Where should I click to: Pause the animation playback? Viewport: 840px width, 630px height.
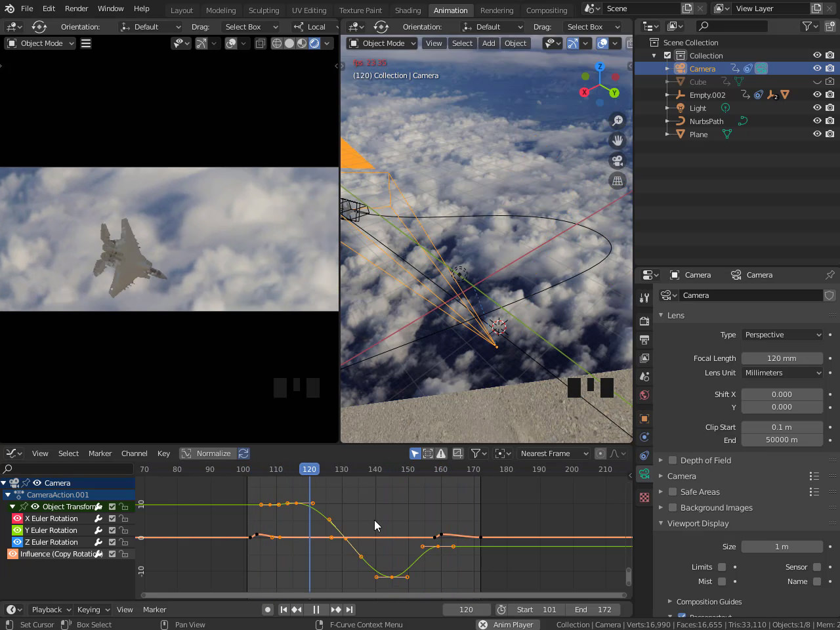tap(316, 610)
